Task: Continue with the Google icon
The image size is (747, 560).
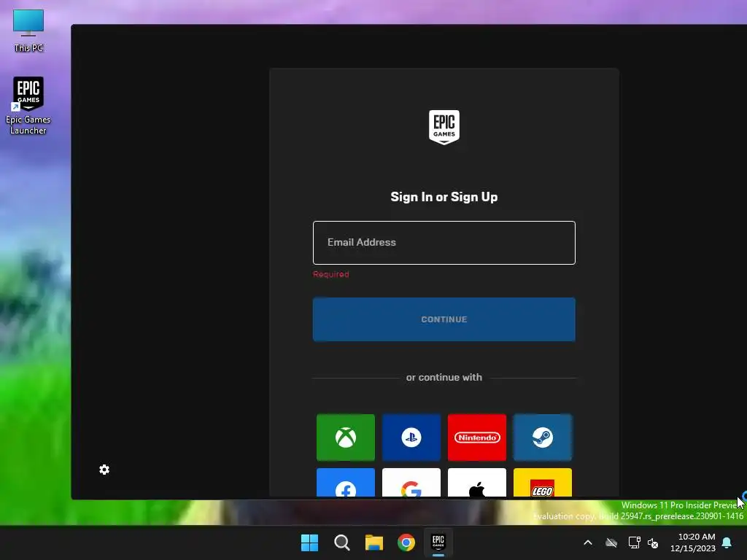Action: (411, 483)
